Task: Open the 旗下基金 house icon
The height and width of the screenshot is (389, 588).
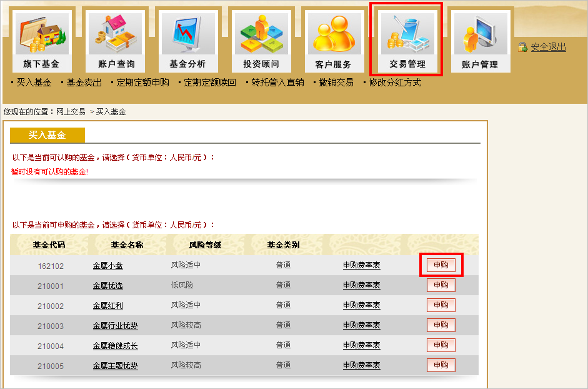Action: (42, 34)
